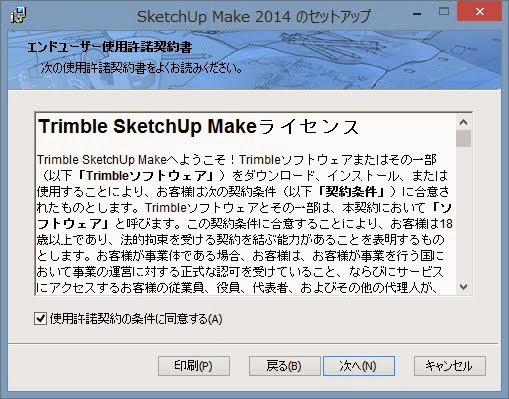
Task: Uncheck 使用許諾契約の条件に同意する checkbox
Action: pyautogui.click(x=40, y=319)
